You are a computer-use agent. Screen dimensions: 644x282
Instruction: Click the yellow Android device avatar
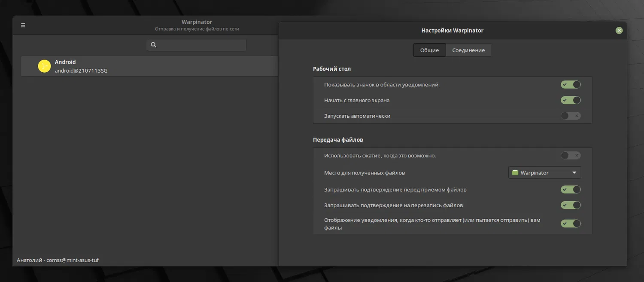pos(44,66)
